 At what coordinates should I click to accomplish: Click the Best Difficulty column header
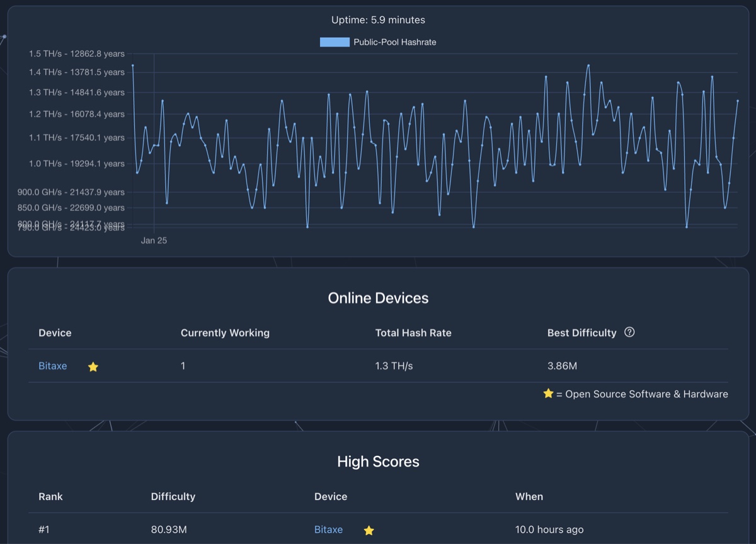582,332
